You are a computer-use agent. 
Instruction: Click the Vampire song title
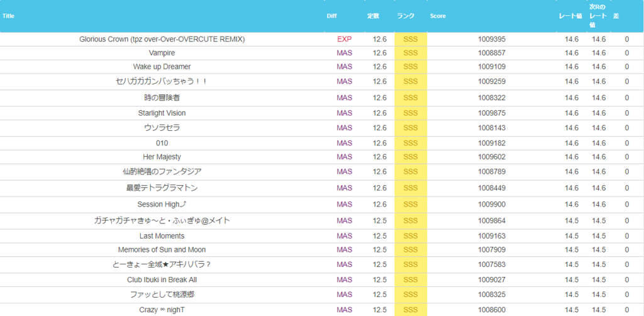coord(162,53)
